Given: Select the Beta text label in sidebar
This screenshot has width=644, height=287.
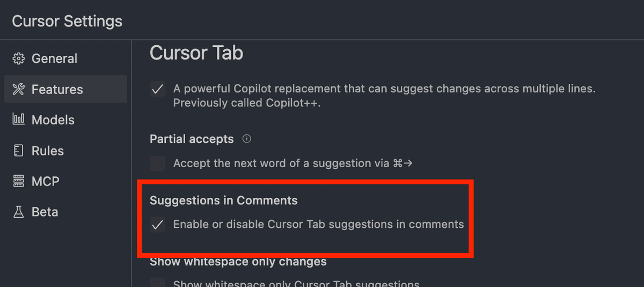Looking at the screenshot, I should pos(45,212).
